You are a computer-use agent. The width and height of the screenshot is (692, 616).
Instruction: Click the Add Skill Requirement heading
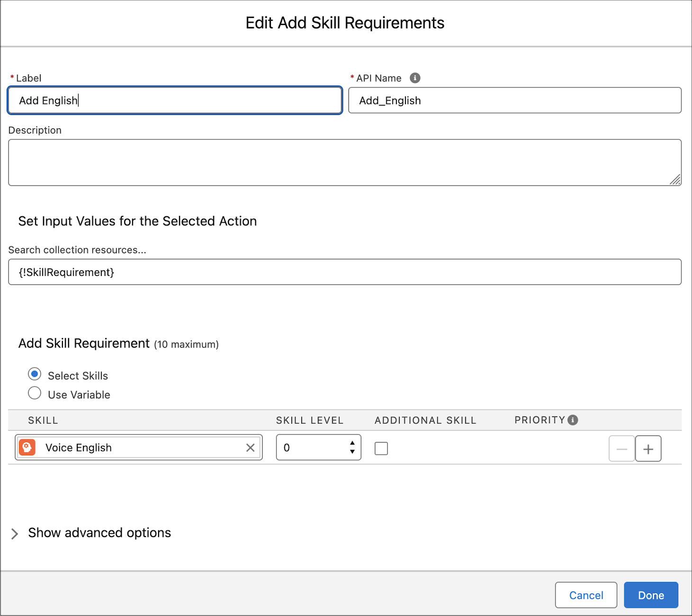pos(84,343)
